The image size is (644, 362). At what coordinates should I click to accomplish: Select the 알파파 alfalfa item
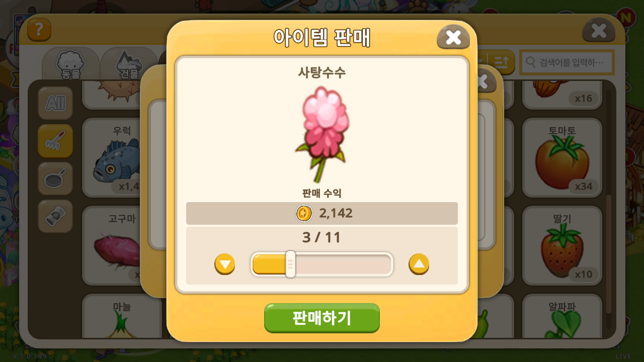(x=562, y=316)
